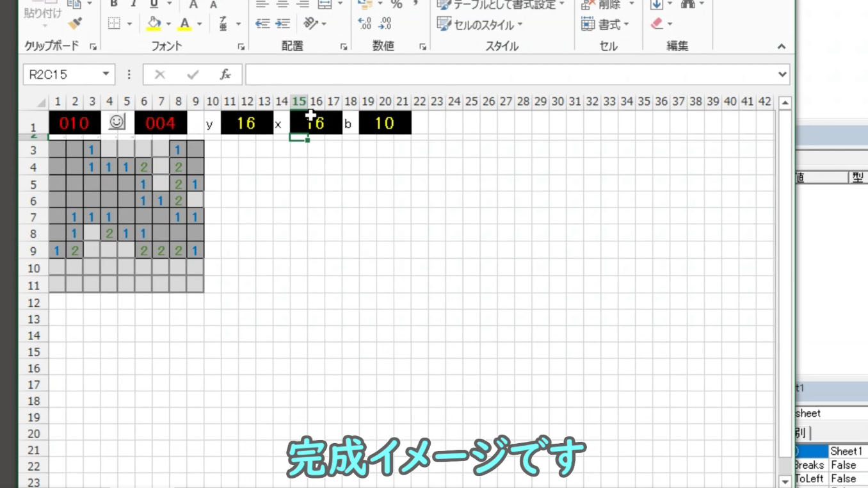
Task: Click the formula bar Enter checkmark icon
Action: (x=193, y=75)
